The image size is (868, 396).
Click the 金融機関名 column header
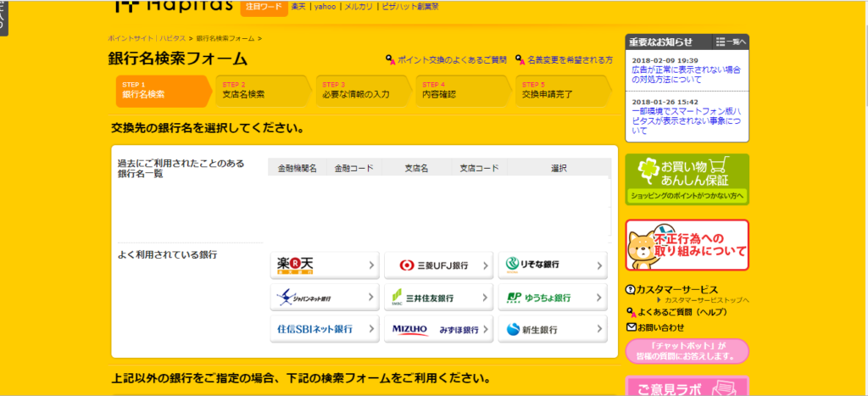[x=298, y=168]
